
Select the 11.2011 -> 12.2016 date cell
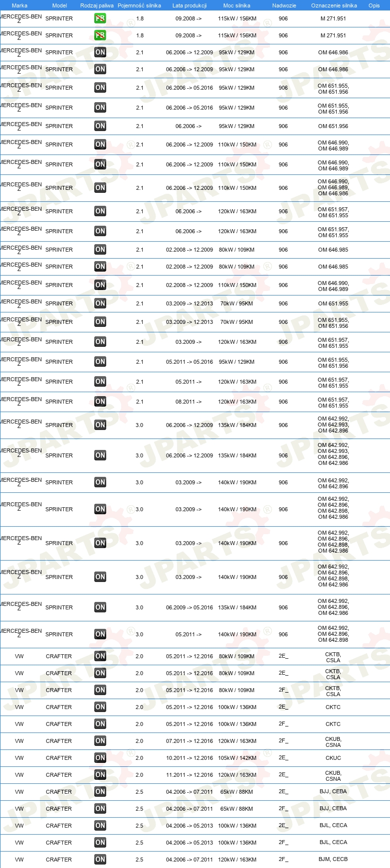coord(190,775)
